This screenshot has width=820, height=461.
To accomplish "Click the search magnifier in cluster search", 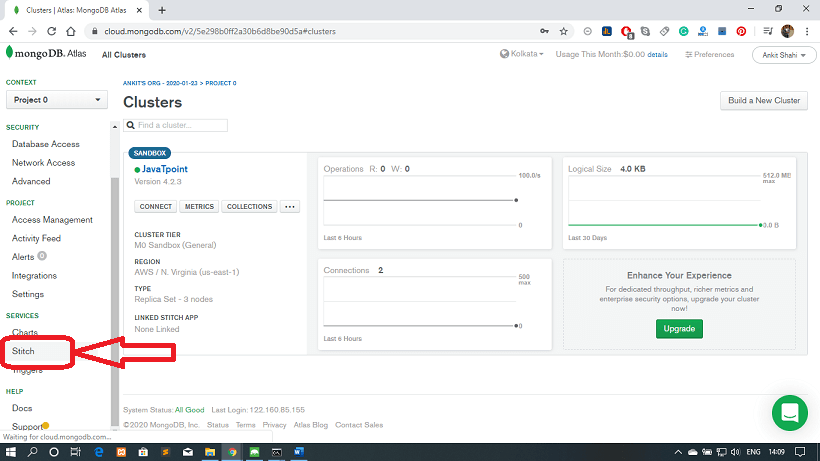I will 131,125.
